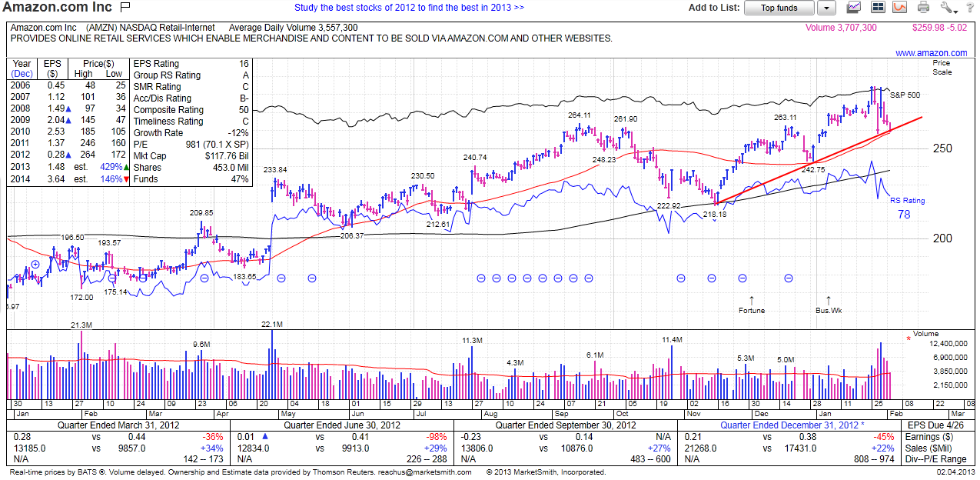Click the circled plus marker on chart

coord(35,264)
